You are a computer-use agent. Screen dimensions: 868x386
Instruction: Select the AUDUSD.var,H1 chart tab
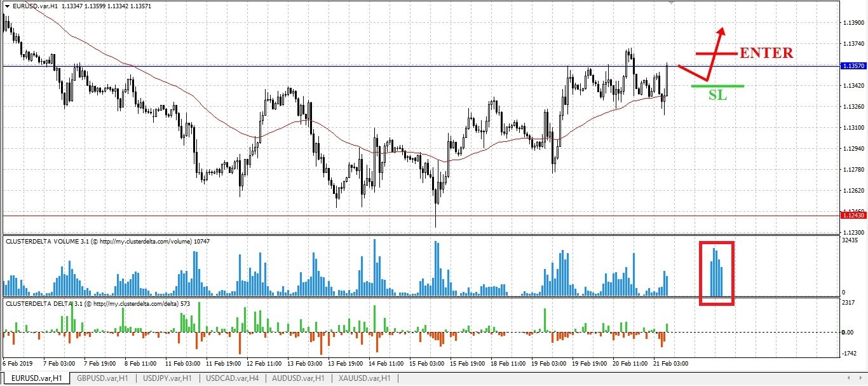(x=299, y=378)
